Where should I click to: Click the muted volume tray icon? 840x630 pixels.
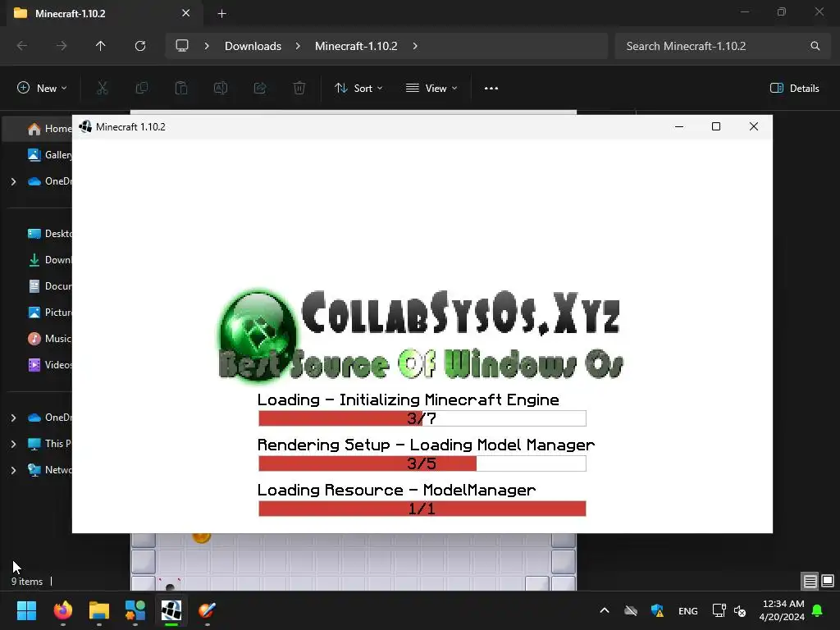740,610
